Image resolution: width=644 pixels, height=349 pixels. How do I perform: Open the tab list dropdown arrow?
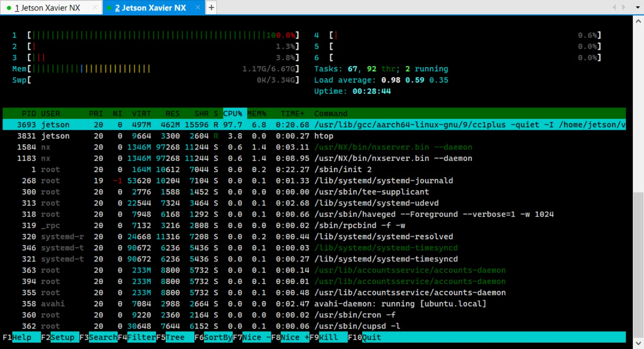click(x=638, y=7)
